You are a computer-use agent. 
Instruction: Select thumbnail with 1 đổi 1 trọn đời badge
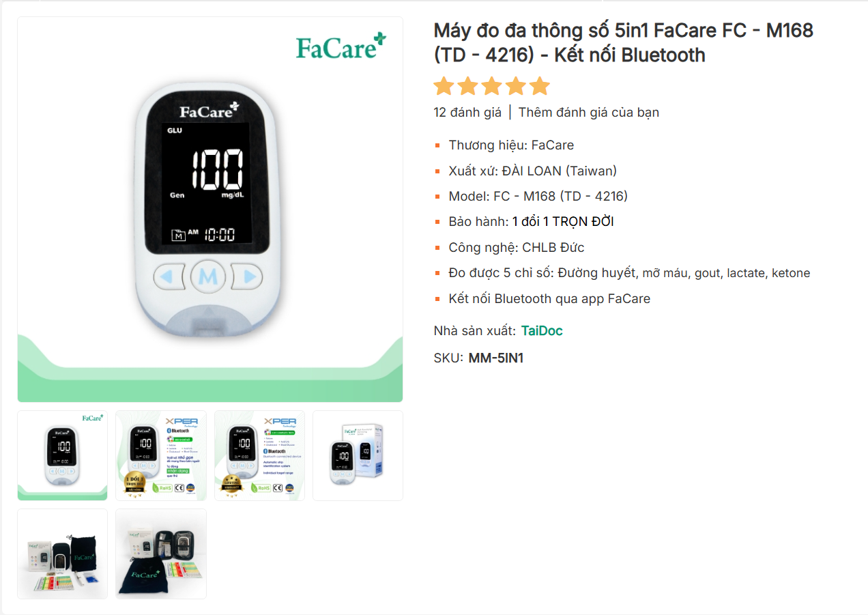coord(161,455)
